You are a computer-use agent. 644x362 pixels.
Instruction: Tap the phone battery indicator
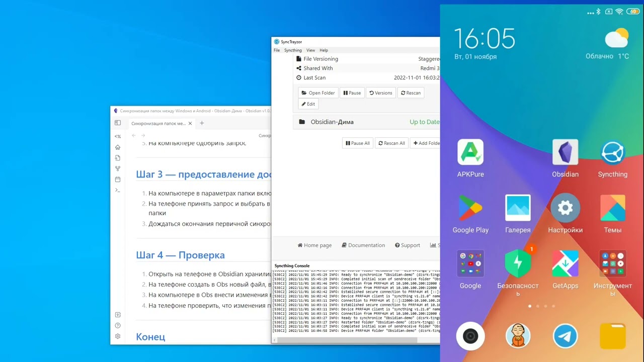click(632, 11)
